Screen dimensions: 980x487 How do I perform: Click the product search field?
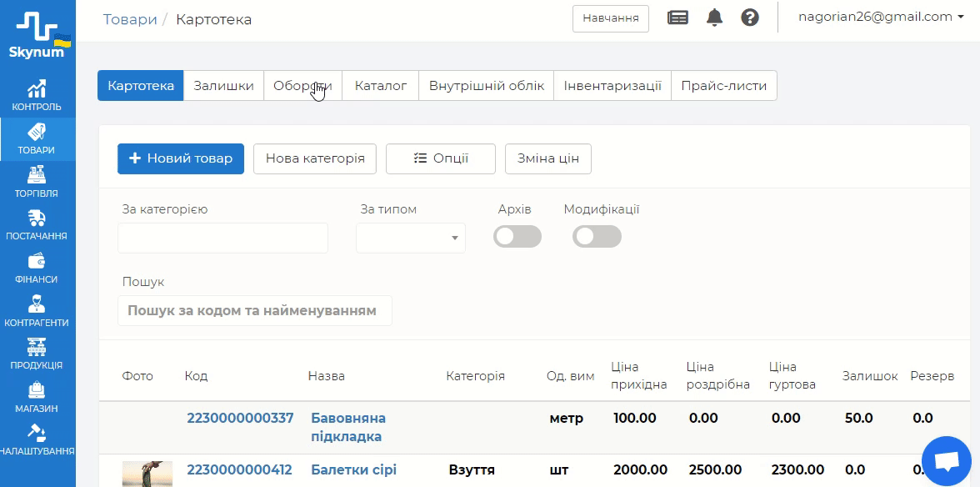pyautogui.click(x=254, y=310)
